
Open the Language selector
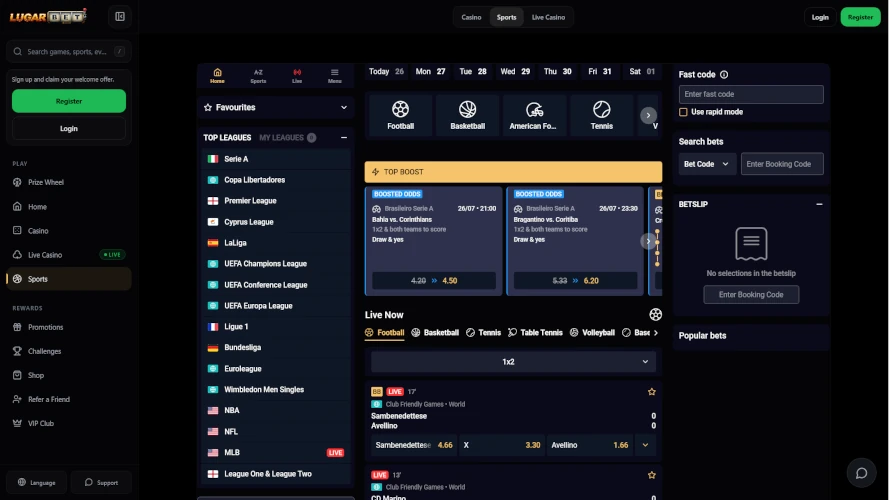(x=37, y=482)
